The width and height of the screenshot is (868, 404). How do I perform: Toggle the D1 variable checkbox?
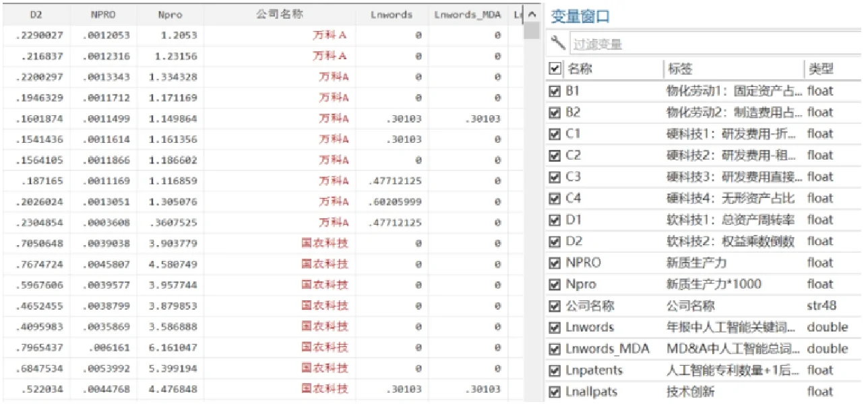point(555,220)
